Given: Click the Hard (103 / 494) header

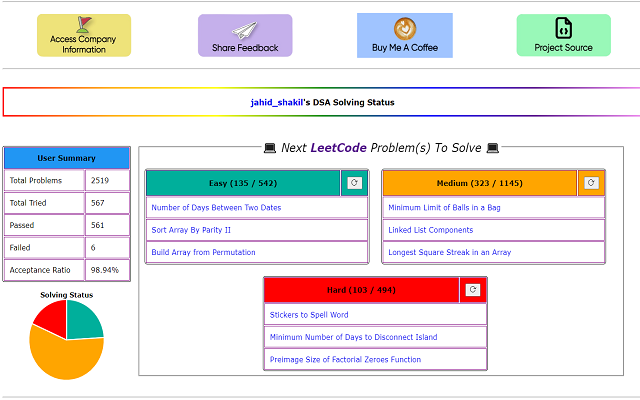Looking at the screenshot, I should 361,290.
